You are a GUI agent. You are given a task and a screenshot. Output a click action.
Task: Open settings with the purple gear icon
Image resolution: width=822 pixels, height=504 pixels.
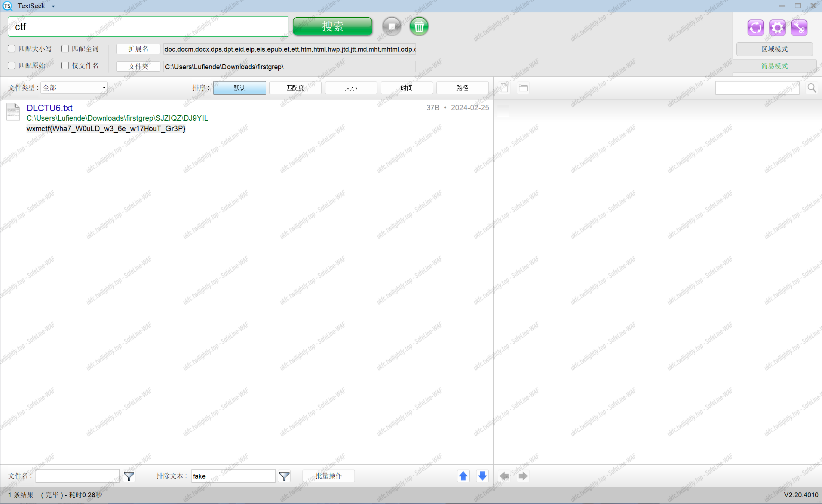point(777,28)
